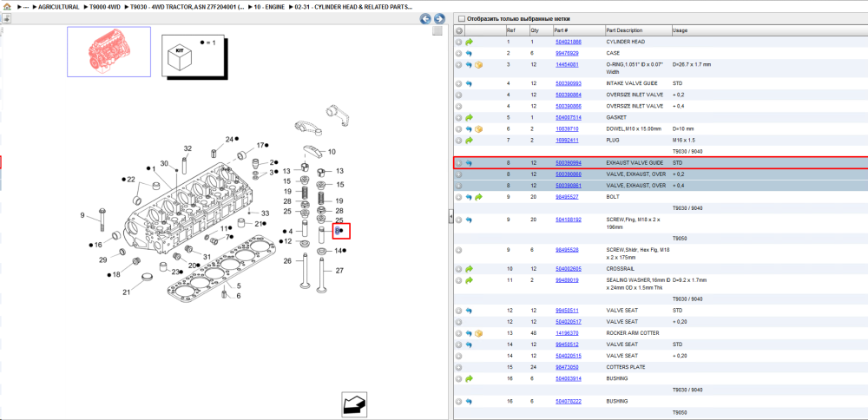Image resolution: width=868 pixels, height=420 pixels.
Task: Click the box icon in the O-RING row
Action: tap(479, 65)
